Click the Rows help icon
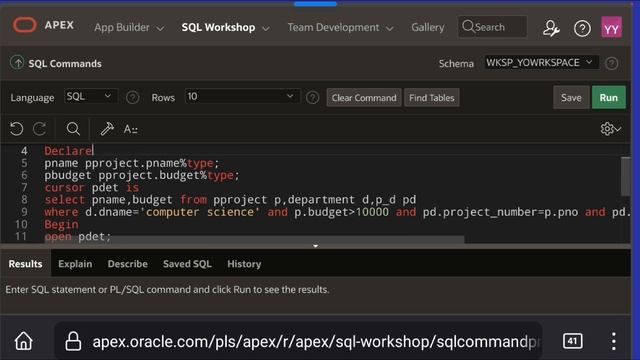 coord(312,97)
